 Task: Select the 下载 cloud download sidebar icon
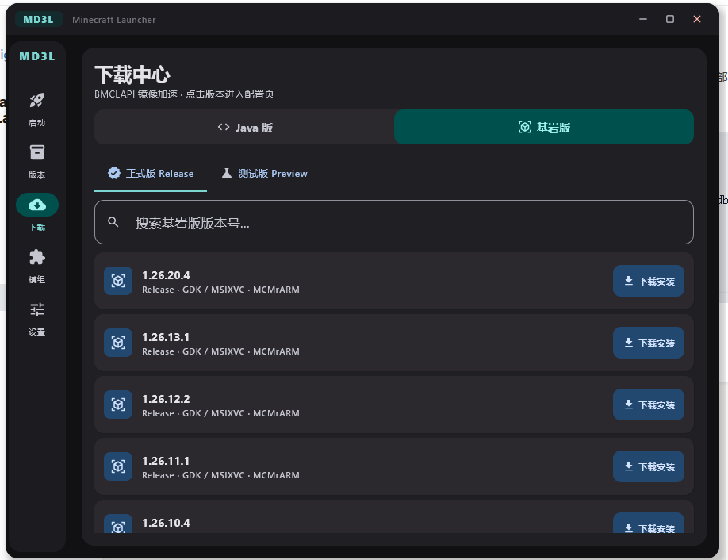pyautogui.click(x=37, y=205)
